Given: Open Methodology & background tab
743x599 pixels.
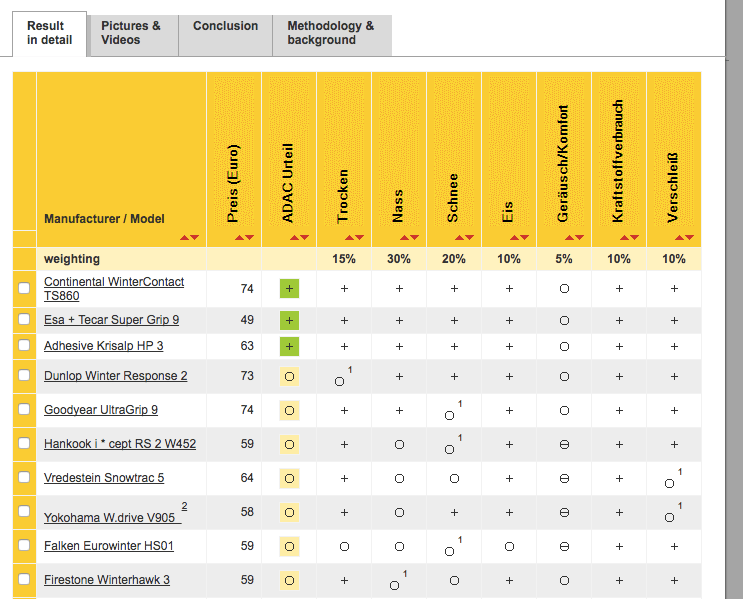Looking at the screenshot, I should pos(332,35).
